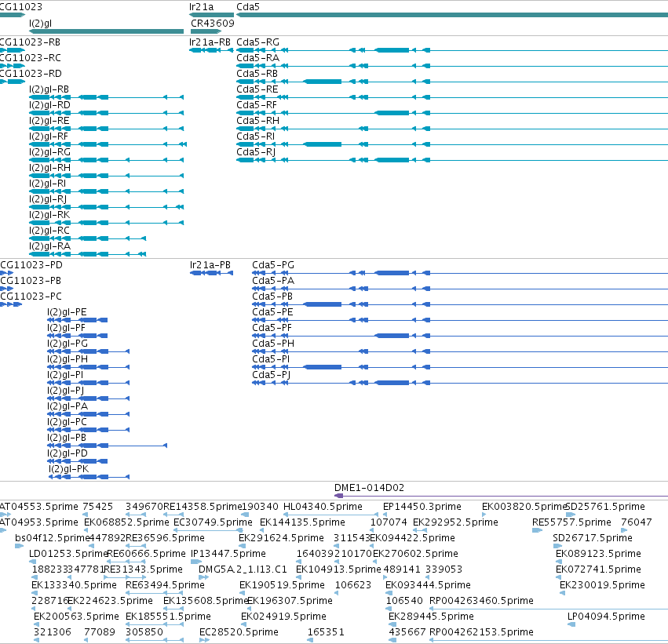The height and width of the screenshot is (644, 668).
Task: Click transcript l(2)gl-RB label
Action: click(x=49, y=89)
